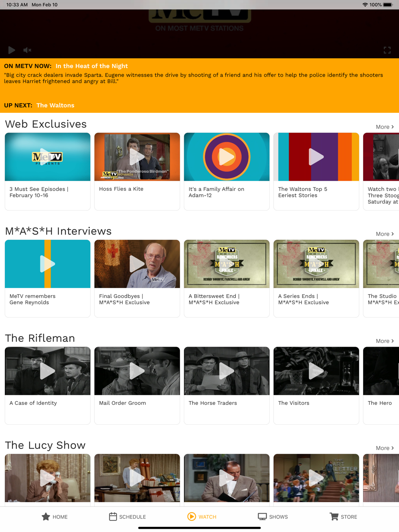The image size is (399, 532).
Task: Open The Studio M*A*S*H Exclusive card
Action: [x=381, y=278]
